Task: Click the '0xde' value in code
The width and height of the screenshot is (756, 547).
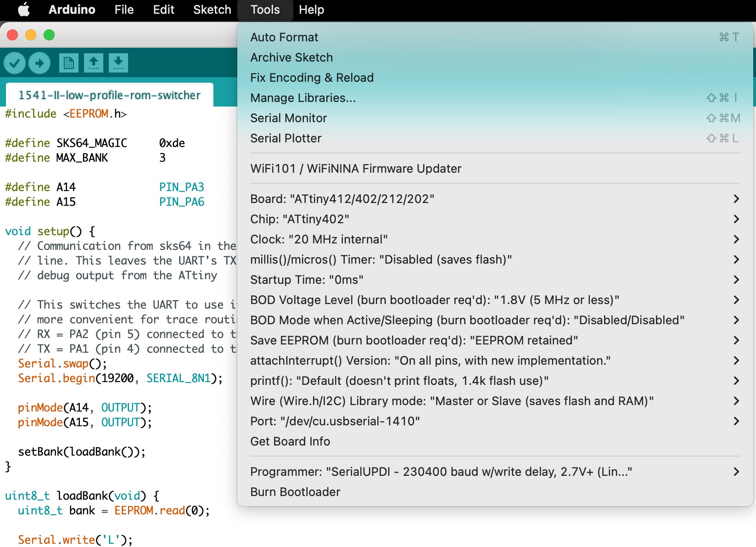Action: pyautogui.click(x=172, y=143)
